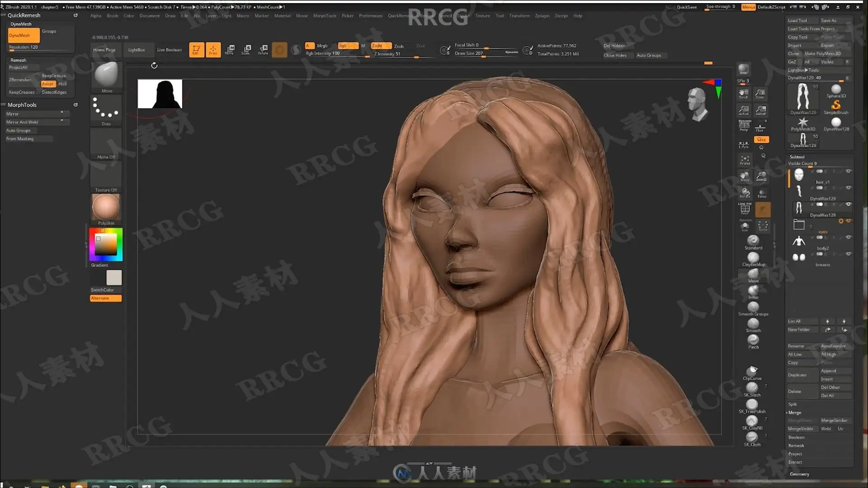
Task: Expand the Remesh section in Subtool palette
Action: 796,446
